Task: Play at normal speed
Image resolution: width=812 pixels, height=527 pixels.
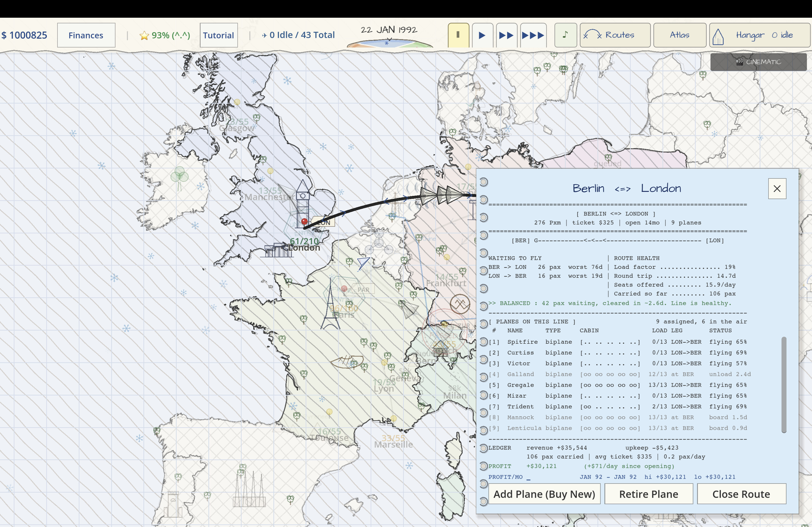Action: 482,35
